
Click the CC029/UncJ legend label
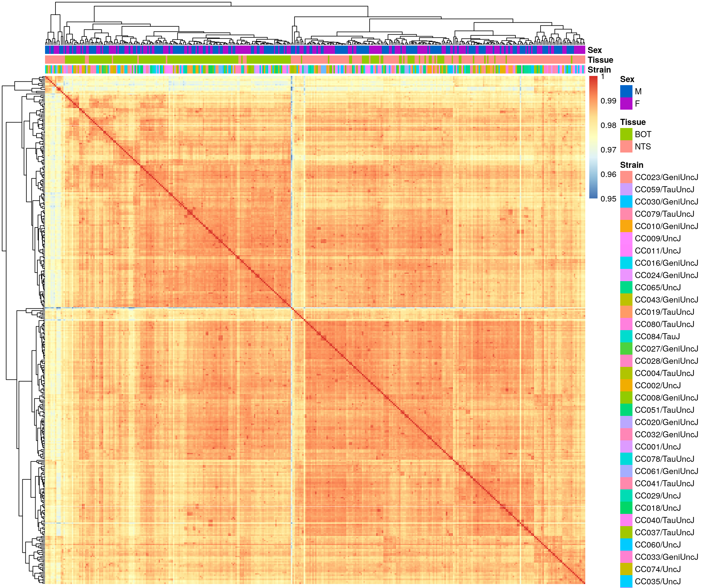coord(658,496)
